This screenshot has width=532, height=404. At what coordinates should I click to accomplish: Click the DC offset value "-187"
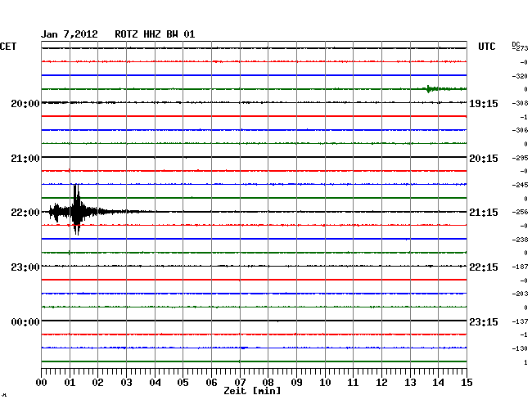(x=520, y=267)
